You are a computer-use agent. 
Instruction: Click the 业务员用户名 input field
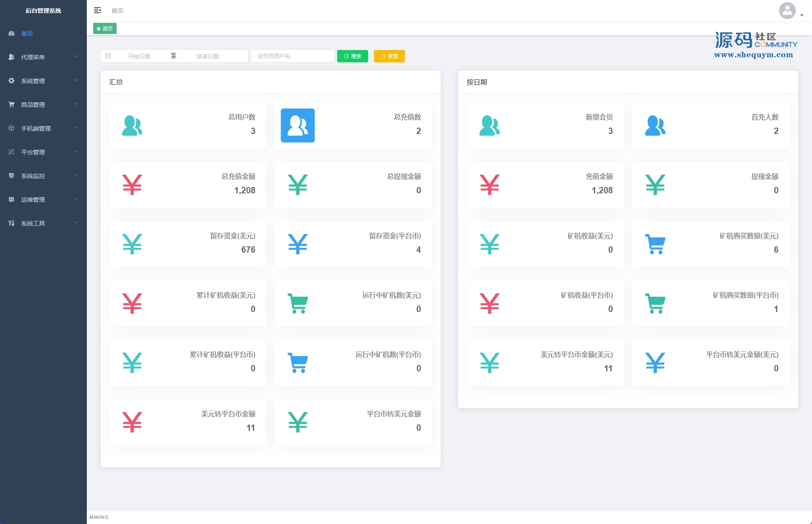292,56
